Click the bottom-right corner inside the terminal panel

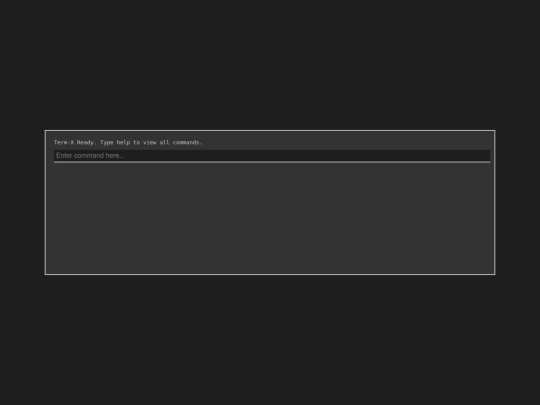487,268
